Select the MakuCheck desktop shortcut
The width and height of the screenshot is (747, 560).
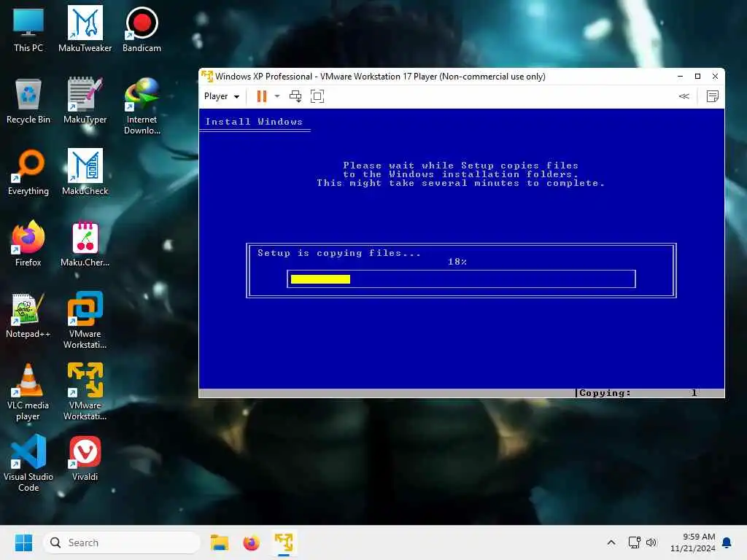(85, 172)
